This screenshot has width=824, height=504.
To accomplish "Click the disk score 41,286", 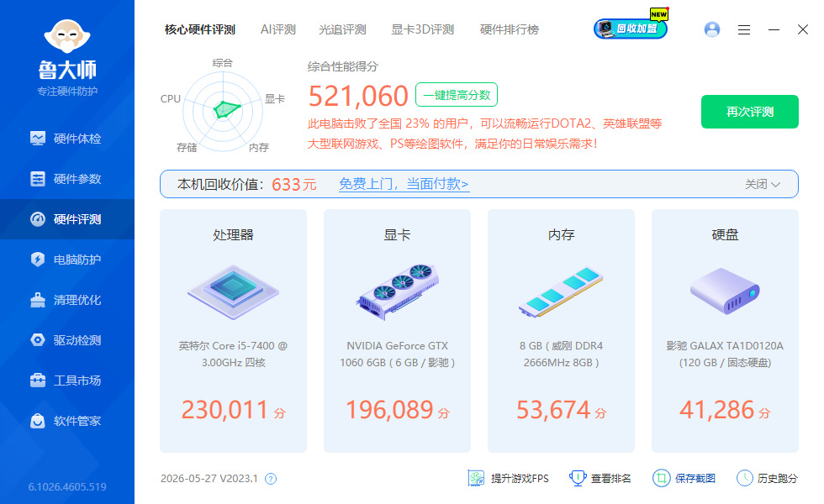I will pyautogui.click(x=716, y=410).
